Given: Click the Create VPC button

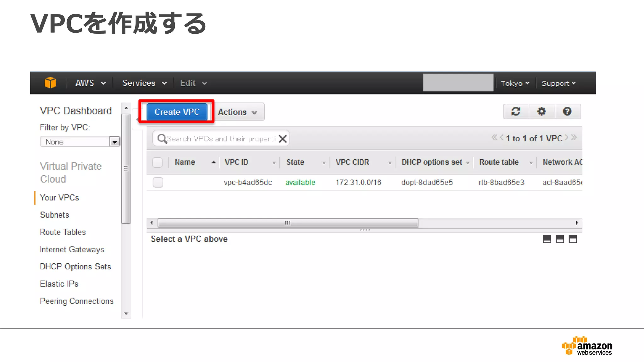Looking at the screenshot, I should pyautogui.click(x=177, y=112).
